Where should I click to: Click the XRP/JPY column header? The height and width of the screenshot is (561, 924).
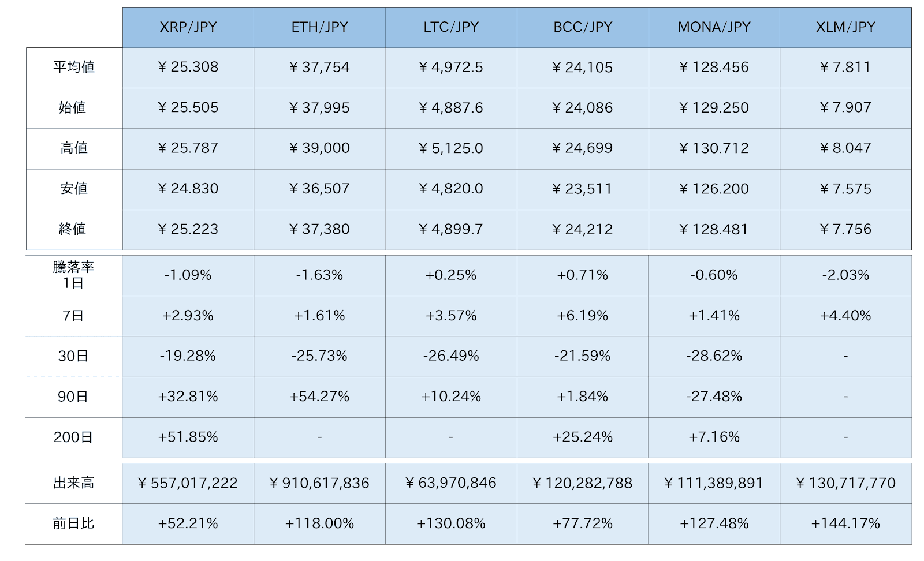tap(188, 27)
